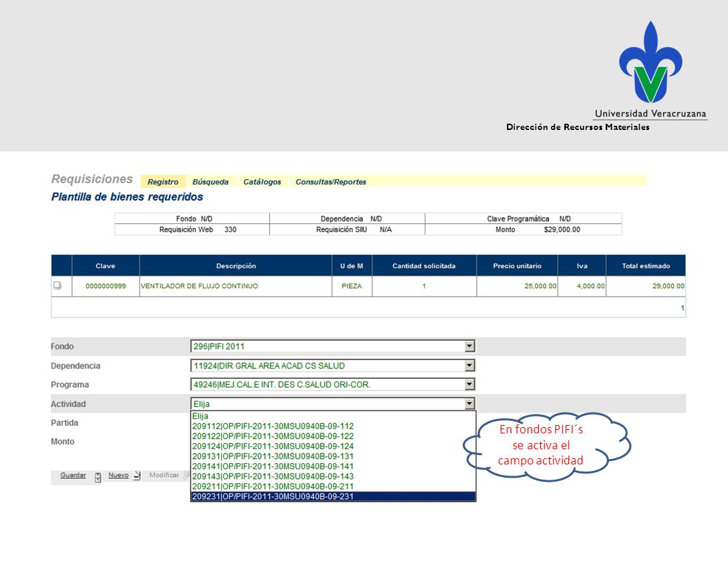Open the Dependencia dropdown arrow
The image size is (728, 564).
(470, 366)
